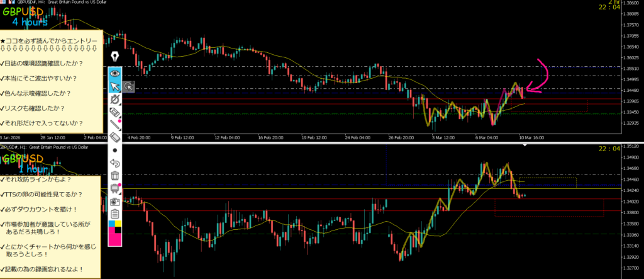Toggle annotation visibility with the eye icon
The image size is (644, 279).
pyautogui.click(x=115, y=73)
